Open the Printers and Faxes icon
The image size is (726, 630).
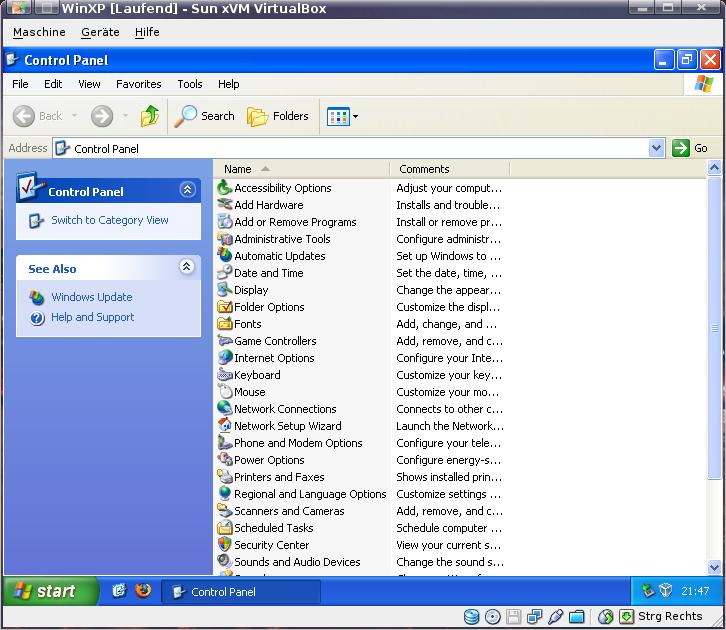coord(225,477)
